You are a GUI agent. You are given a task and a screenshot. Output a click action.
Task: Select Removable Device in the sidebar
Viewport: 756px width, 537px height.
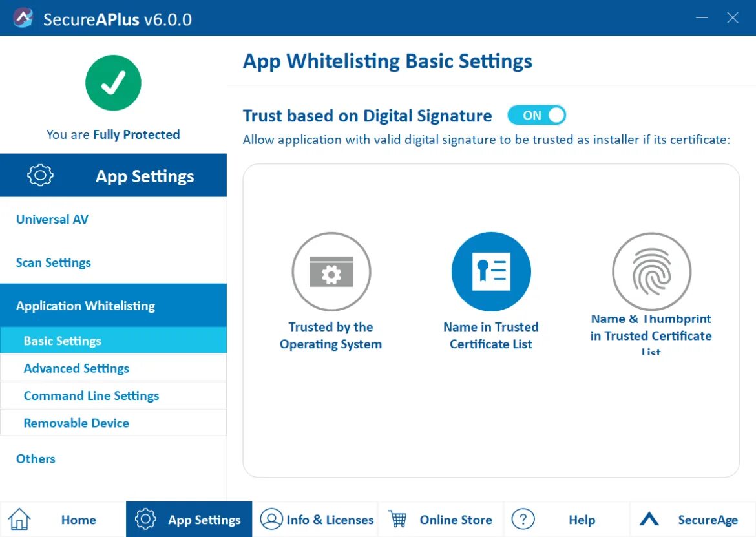coord(76,423)
